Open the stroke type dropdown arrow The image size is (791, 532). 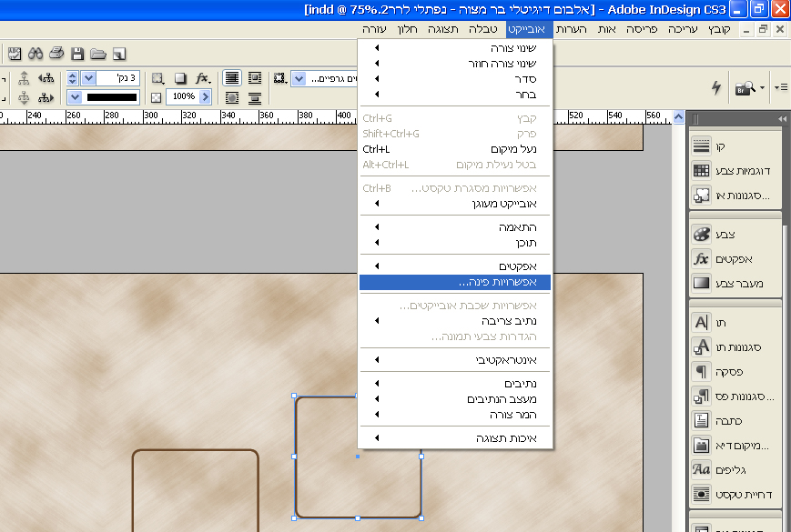(75, 97)
